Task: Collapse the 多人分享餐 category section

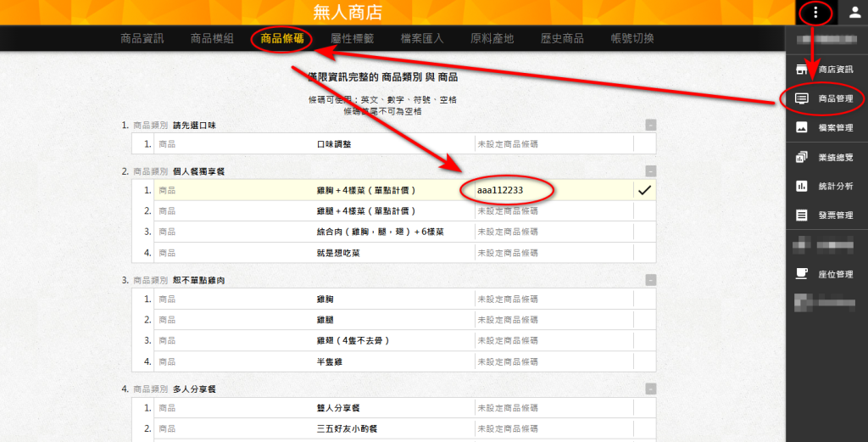Action: click(x=650, y=389)
